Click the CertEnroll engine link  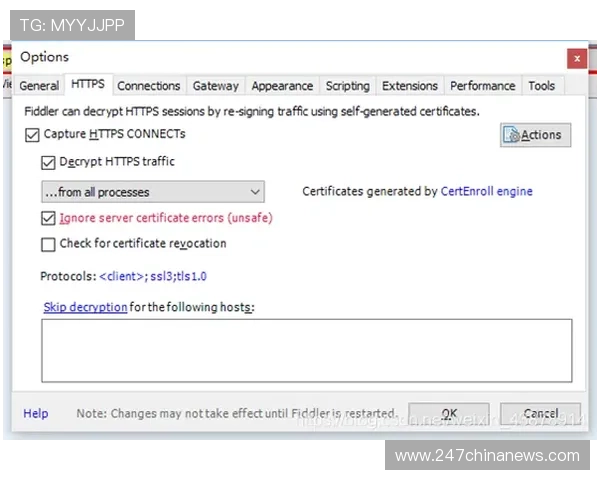click(486, 191)
